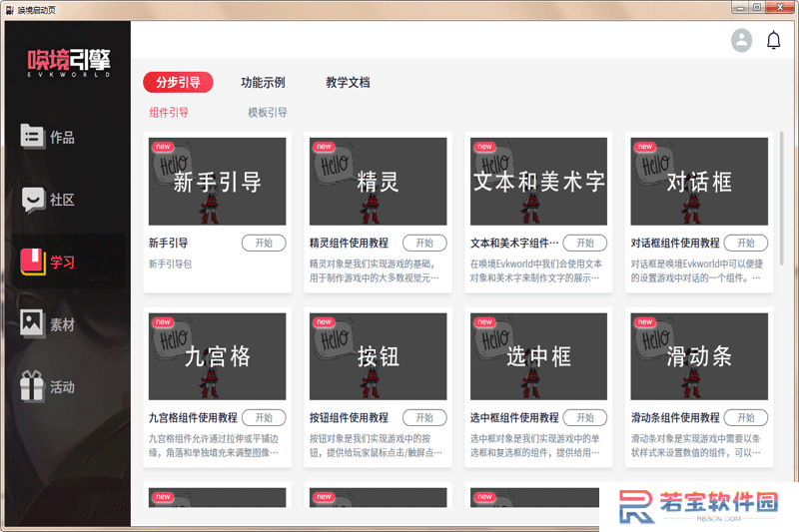Open the 文本和美术字 thumbnail image
Image resolution: width=799 pixels, height=532 pixels.
coord(538,182)
